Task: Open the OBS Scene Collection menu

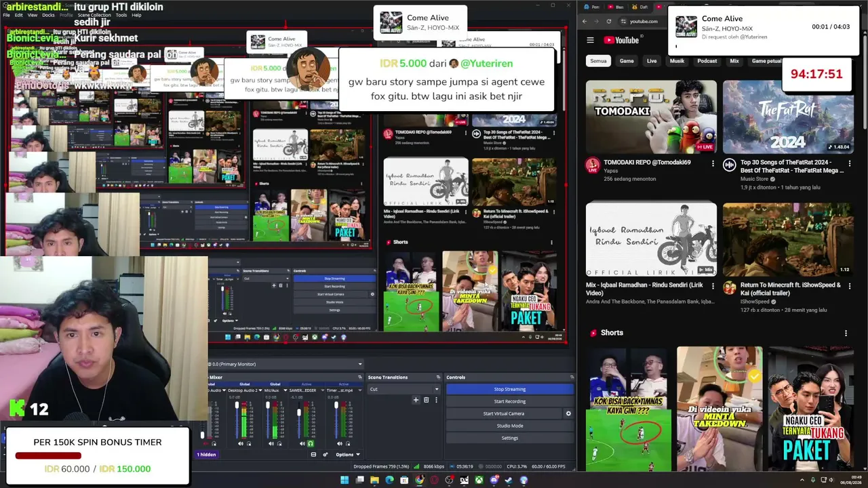Action: coord(94,15)
